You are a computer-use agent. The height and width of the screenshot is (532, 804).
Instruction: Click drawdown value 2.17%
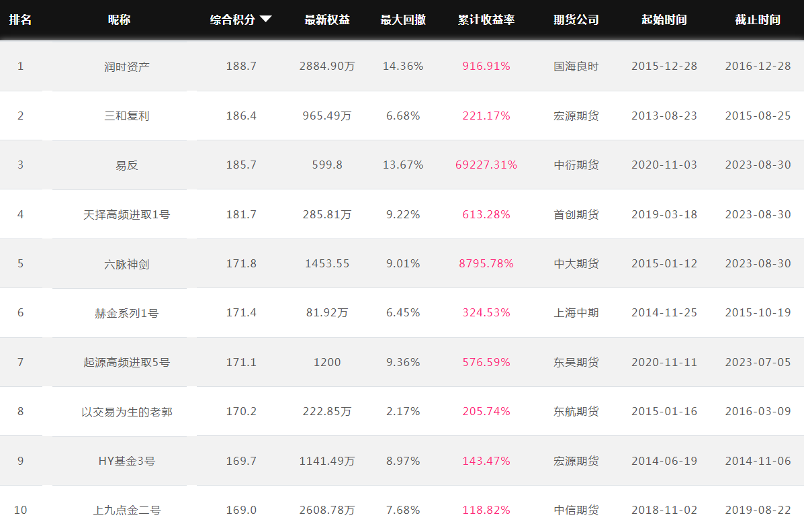coord(403,411)
